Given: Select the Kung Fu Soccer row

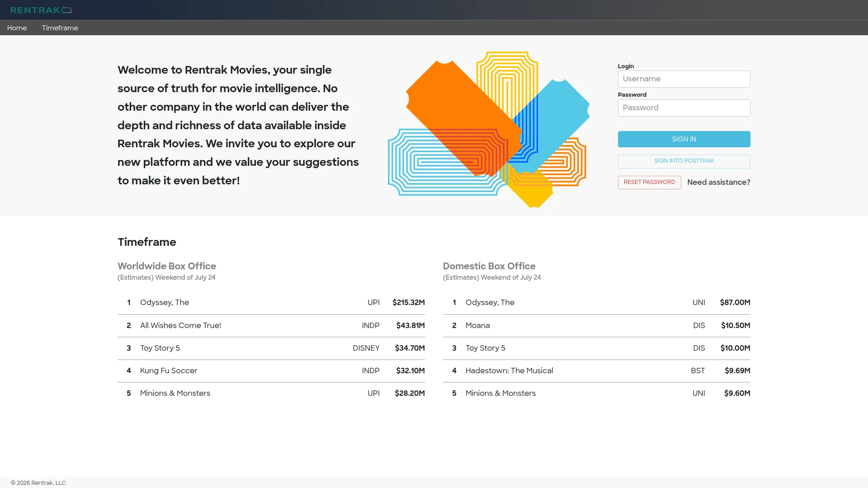Looking at the screenshot, I should [271, 371].
